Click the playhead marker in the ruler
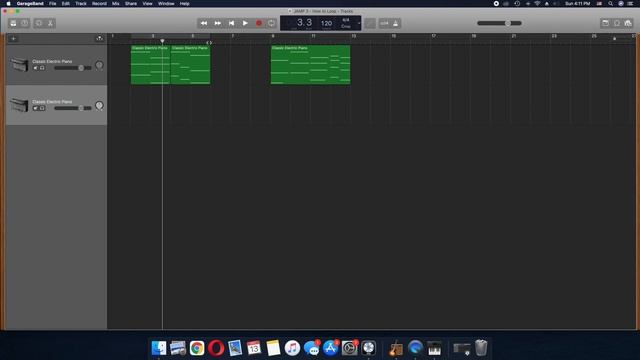640x360 pixels. tap(162, 41)
